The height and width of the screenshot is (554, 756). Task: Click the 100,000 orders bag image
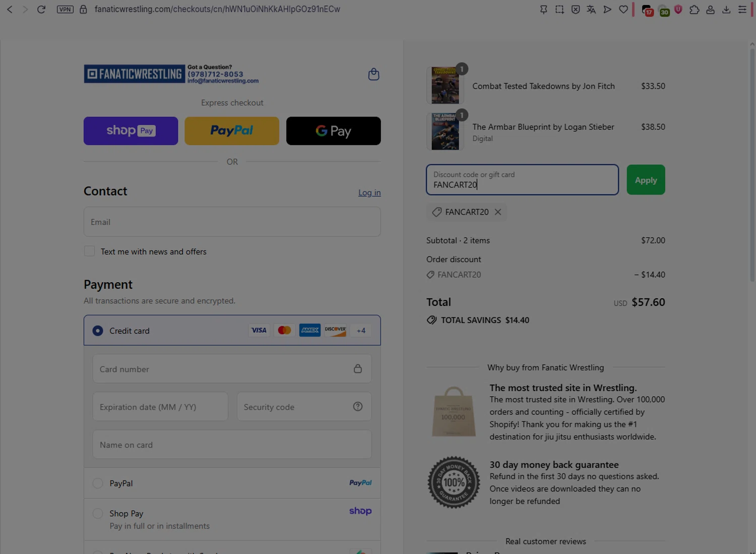[454, 411]
